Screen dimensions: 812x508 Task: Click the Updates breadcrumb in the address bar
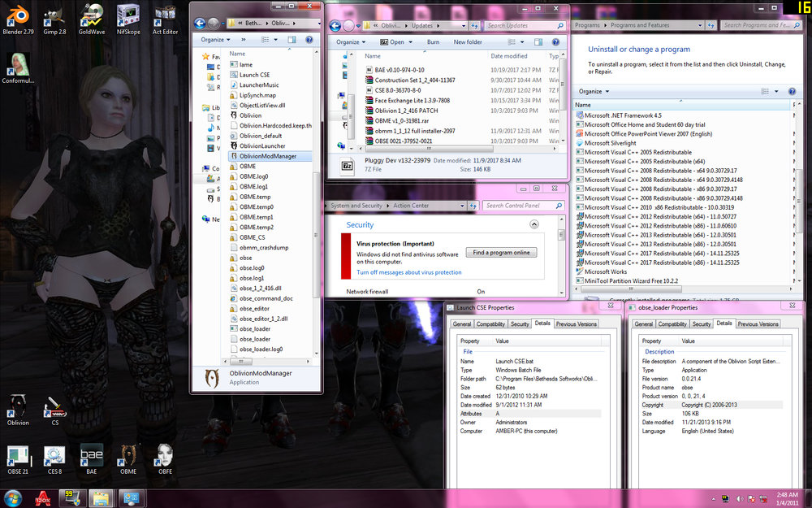tap(422, 25)
